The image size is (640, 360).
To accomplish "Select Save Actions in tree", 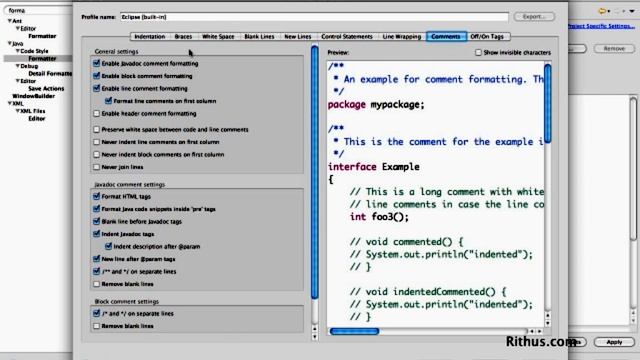I will [x=46, y=88].
